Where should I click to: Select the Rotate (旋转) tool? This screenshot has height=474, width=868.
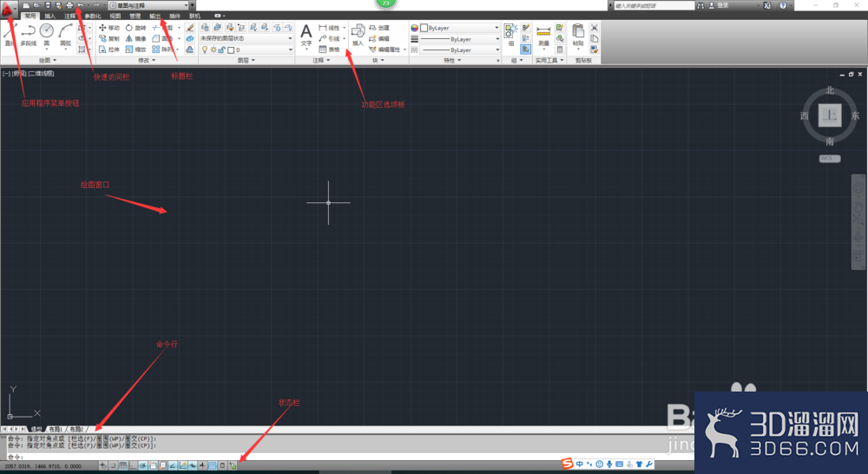click(x=135, y=28)
